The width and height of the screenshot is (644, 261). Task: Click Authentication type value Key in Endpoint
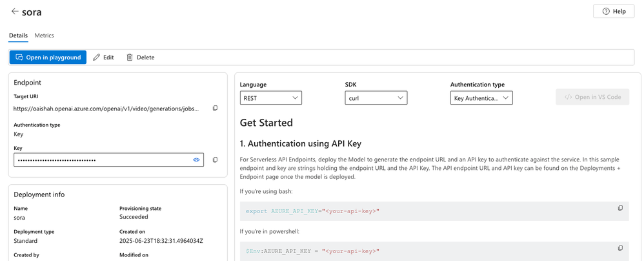tap(19, 134)
